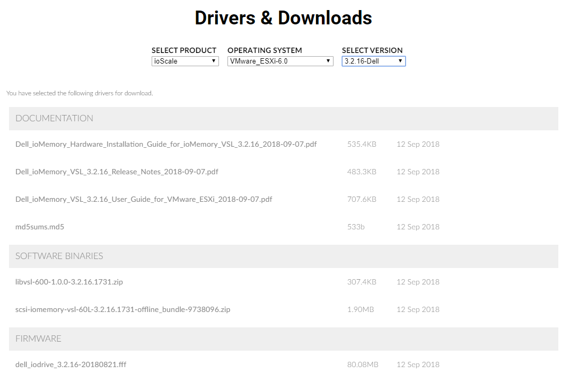Screen dimensions: 561x392
Task: Click the 533b file size value
Action: [x=356, y=227]
